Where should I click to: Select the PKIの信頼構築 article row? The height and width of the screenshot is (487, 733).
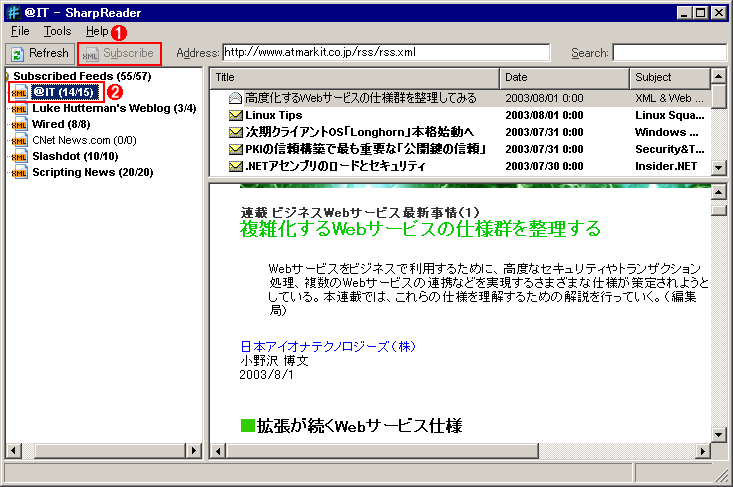point(460,149)
